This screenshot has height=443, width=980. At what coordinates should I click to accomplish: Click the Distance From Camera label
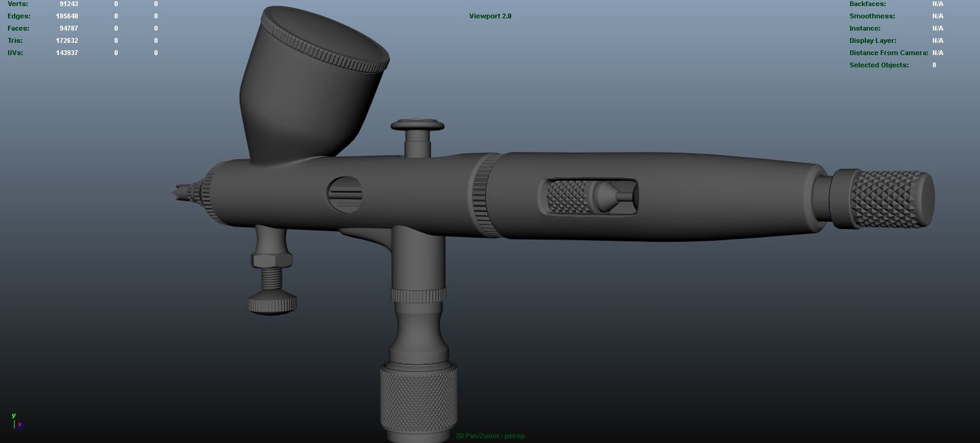(x=889, y=53)
